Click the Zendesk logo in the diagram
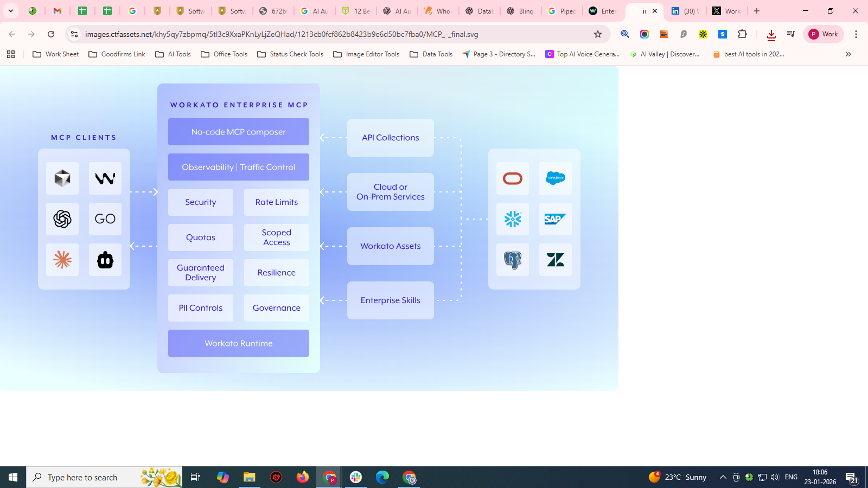Image resolution: width=868 pixels, height=488 pixels. coord(556,260)
